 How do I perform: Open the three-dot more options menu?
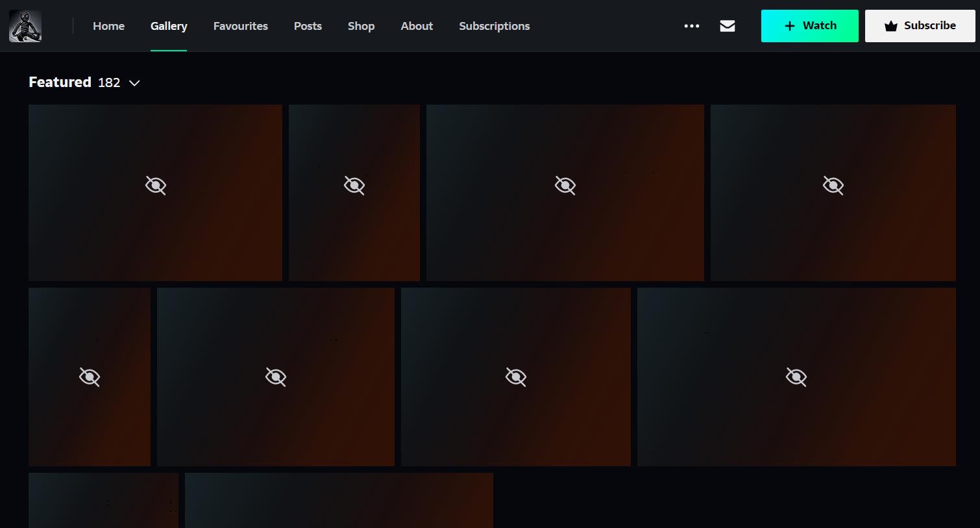[x=692, y=26]
